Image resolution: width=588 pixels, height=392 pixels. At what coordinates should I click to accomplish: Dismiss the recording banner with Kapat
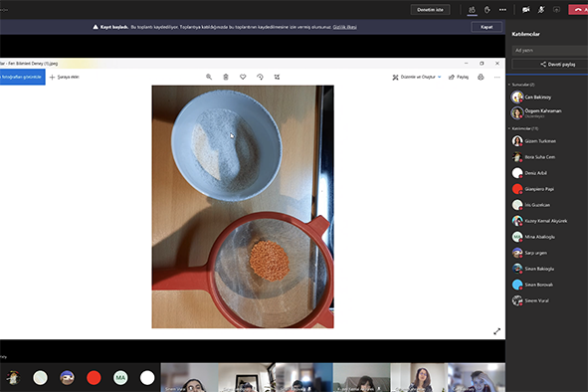click(x=487, y=27)
